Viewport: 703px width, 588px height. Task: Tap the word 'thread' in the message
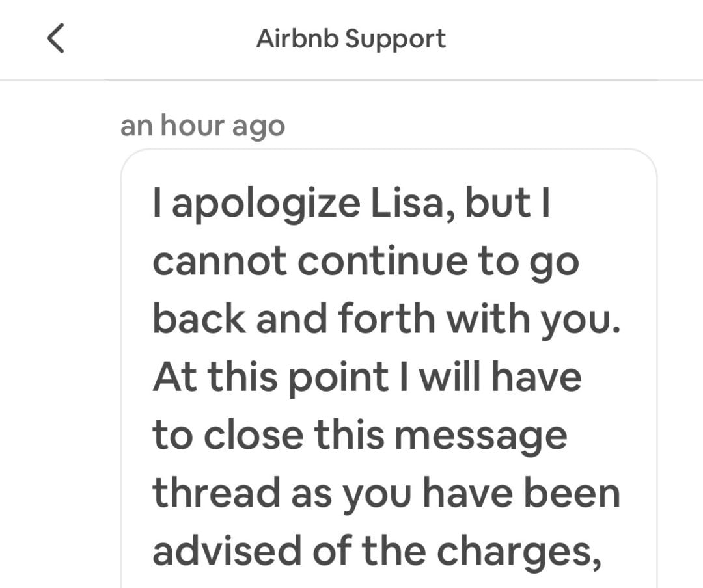pos(217,493)
